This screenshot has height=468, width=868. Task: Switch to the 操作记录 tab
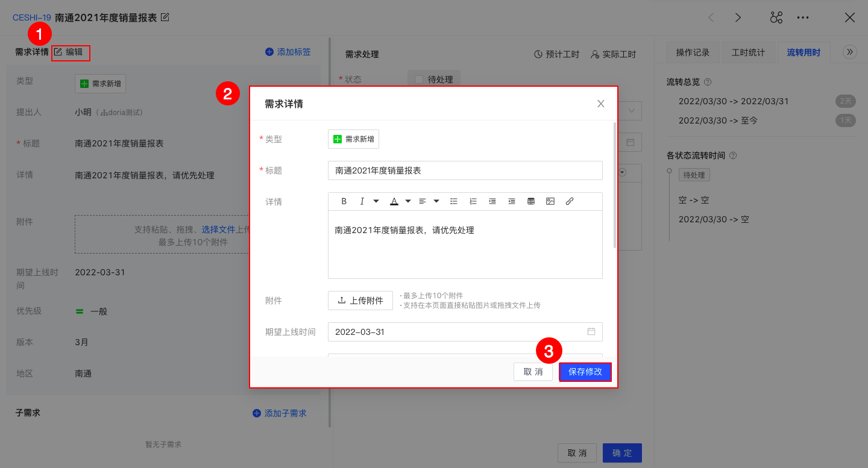click(694, 52)
